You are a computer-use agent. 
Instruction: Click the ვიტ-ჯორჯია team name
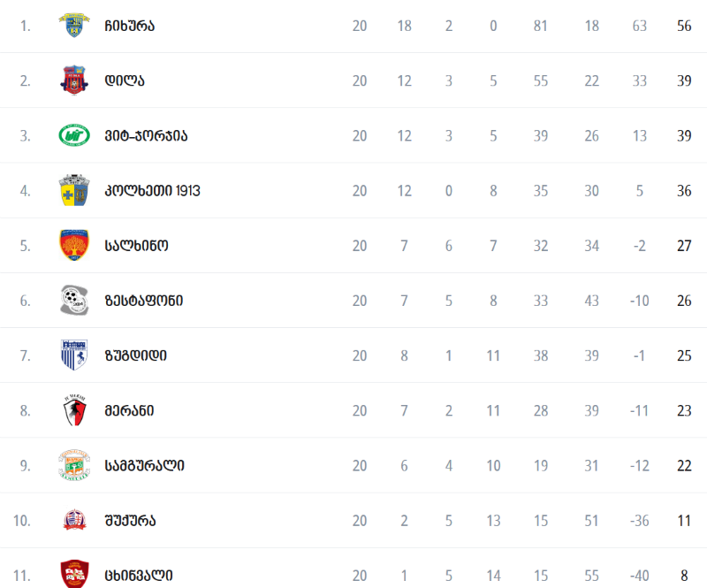coord(146,136)
